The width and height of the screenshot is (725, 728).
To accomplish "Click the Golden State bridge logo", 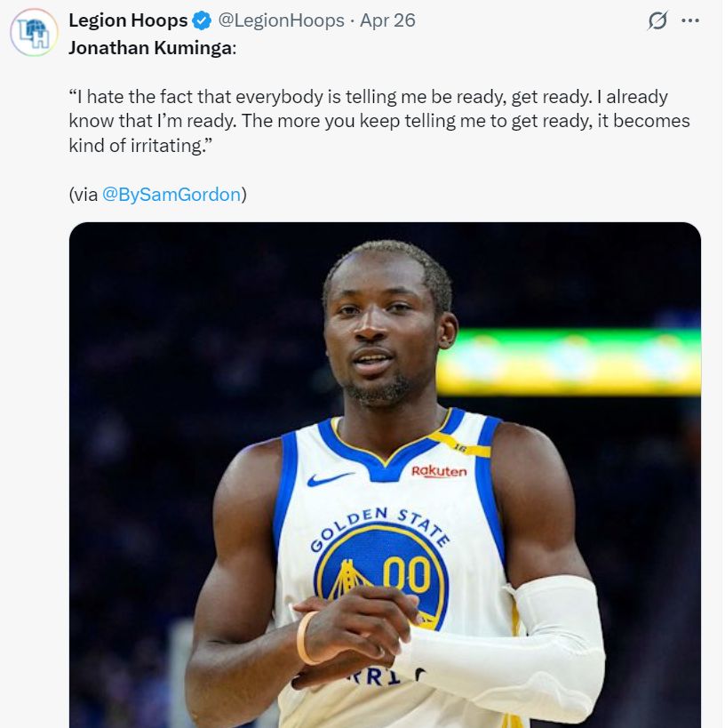I will pos(351,578).
